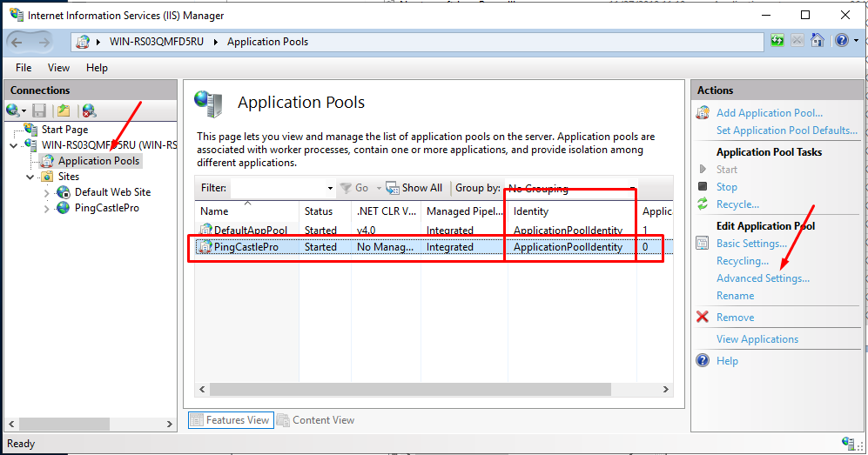Click the Recycle icon in the Actions pane
Viewport: 868px width, 455px height.
(703, 204)
